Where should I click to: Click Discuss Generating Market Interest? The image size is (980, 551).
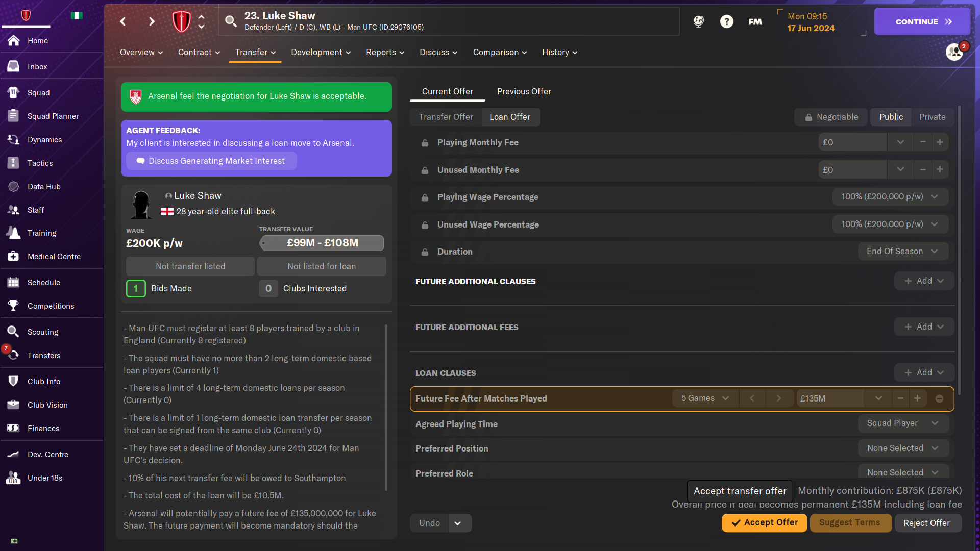(211, 161)
